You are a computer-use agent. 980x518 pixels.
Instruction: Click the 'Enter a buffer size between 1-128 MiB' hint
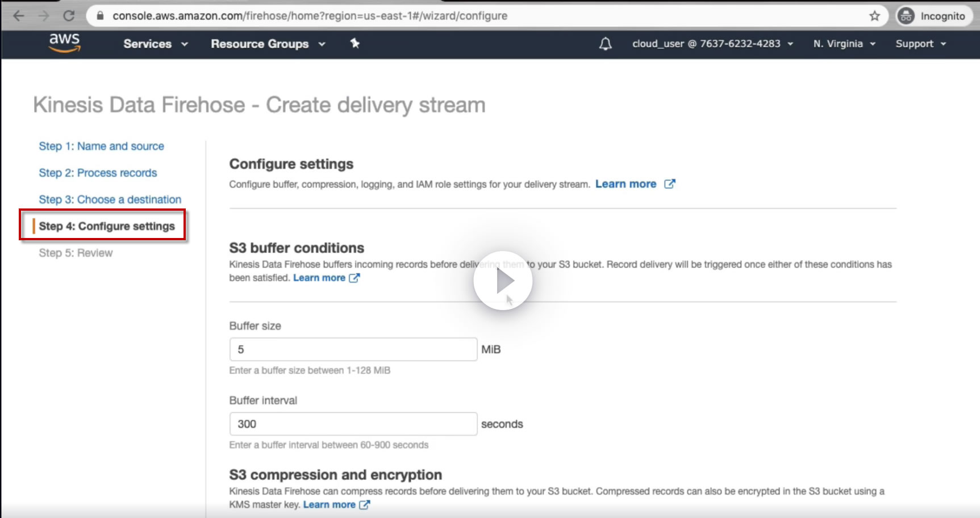[310, 370]
